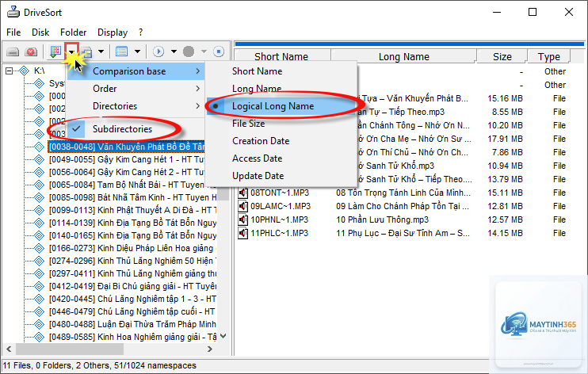Choose Long Name in the comparison submenu

tap(281, 89)
